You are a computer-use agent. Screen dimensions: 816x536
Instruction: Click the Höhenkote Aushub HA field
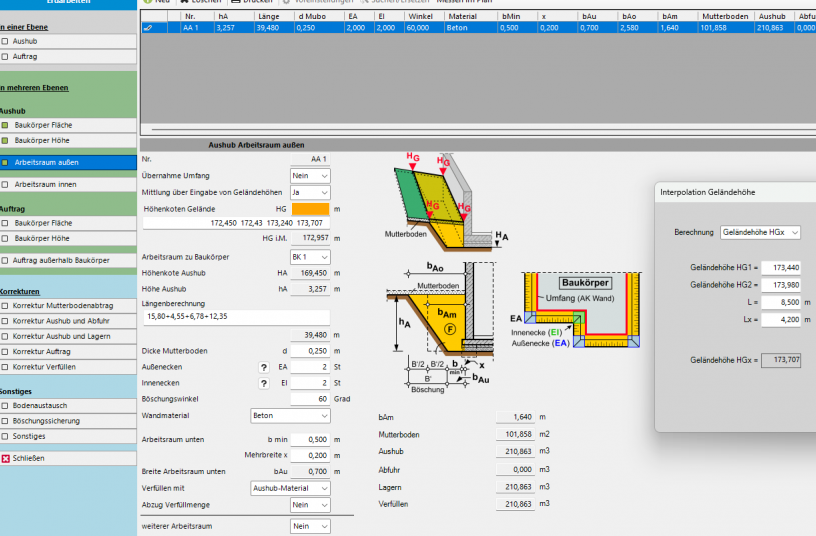(310, 273)
